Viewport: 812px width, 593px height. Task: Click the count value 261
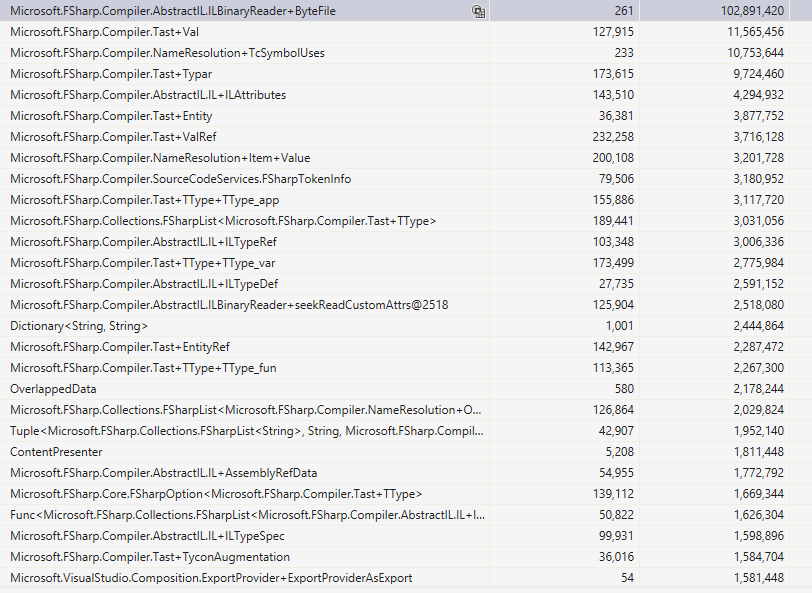624,11
